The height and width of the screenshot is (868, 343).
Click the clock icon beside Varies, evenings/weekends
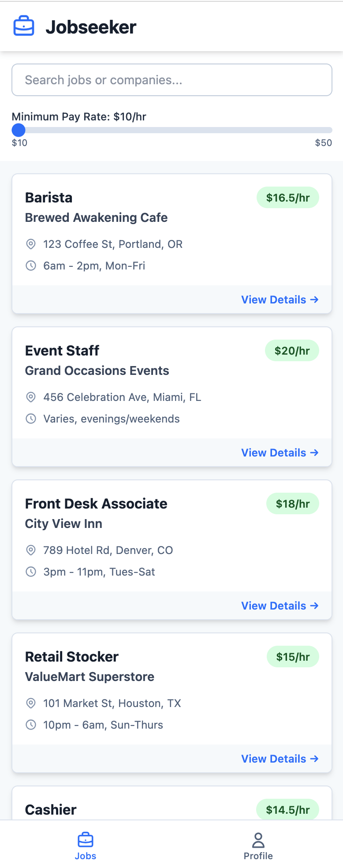click(x=31, y=419)
